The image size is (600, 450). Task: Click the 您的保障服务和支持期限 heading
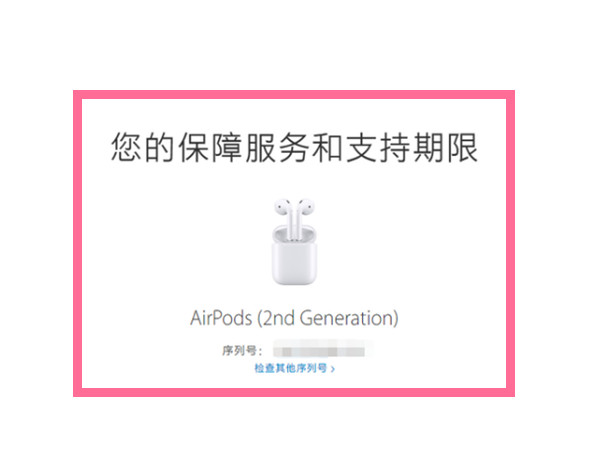tap(295, 147)
